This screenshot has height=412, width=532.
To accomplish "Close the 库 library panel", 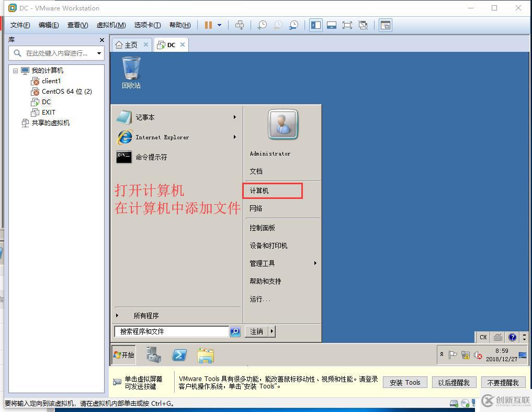I will 102,40.
